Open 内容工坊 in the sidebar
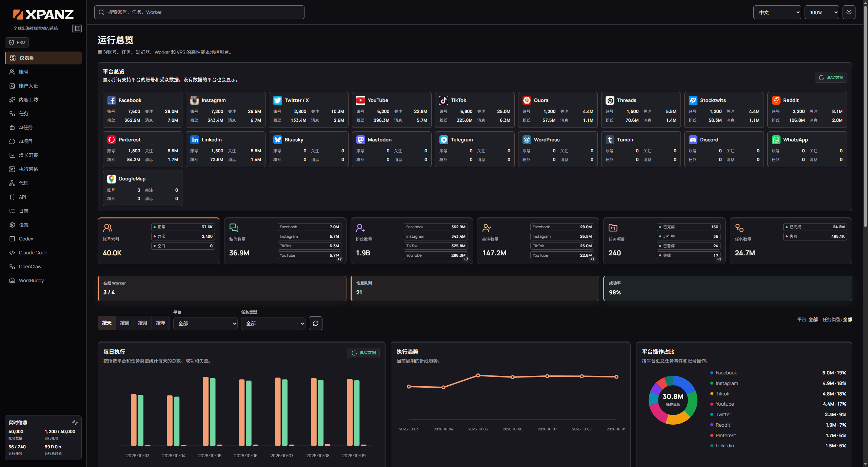Image resolution: width=868 pixels, height=467 pixels. click(x=43, y=100)
